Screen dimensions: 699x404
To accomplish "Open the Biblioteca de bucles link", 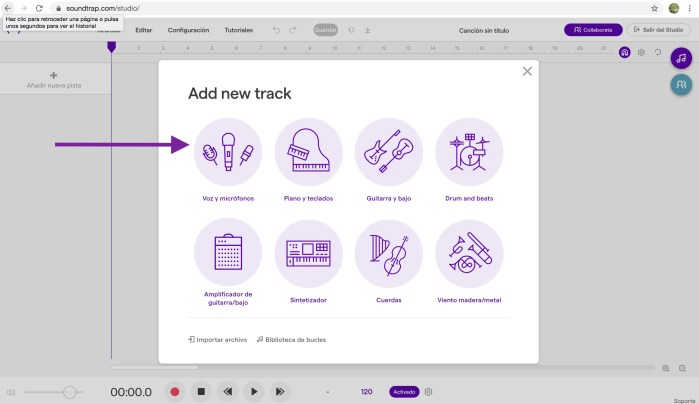I will pyautogui.click(x=291, y=340).
